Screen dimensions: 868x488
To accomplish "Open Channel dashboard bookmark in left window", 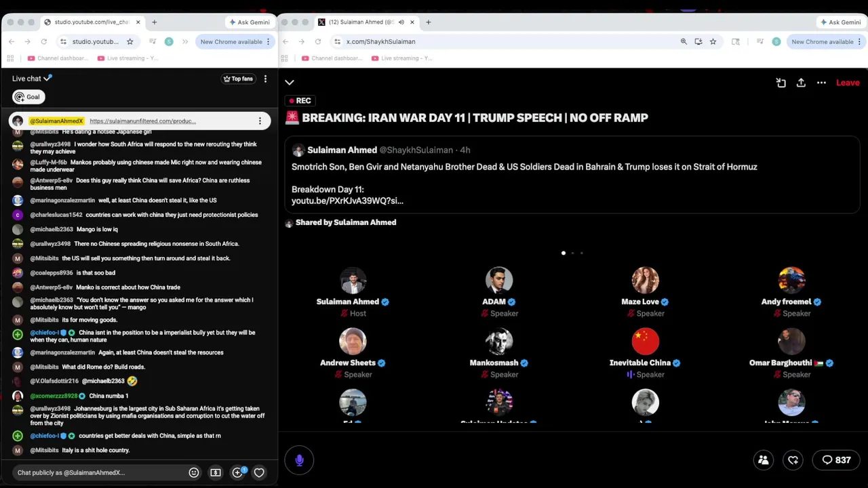I will point(58,58).
